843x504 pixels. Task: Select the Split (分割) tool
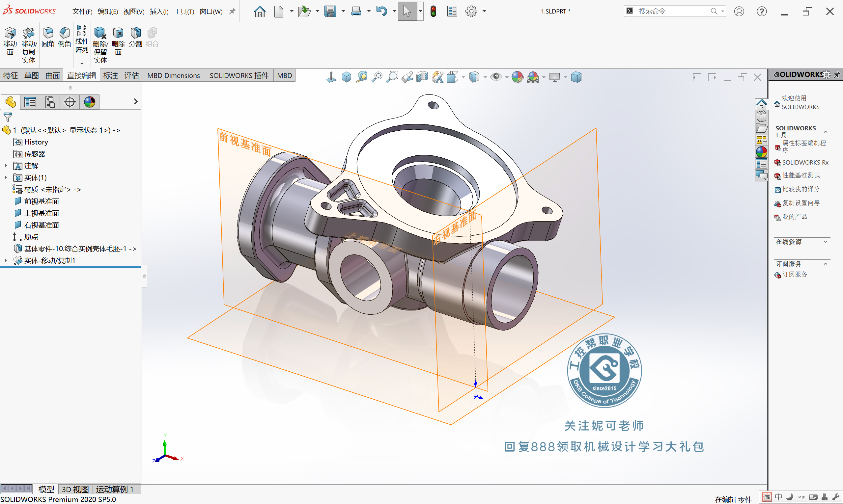(x=136, y=37)
